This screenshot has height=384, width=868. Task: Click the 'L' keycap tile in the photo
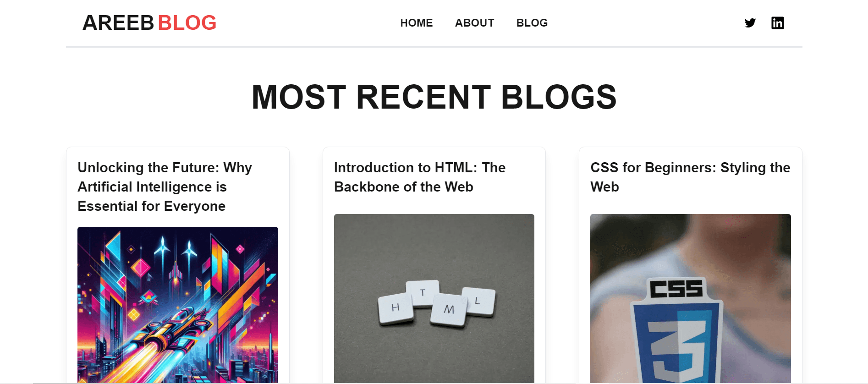[478, 301]
